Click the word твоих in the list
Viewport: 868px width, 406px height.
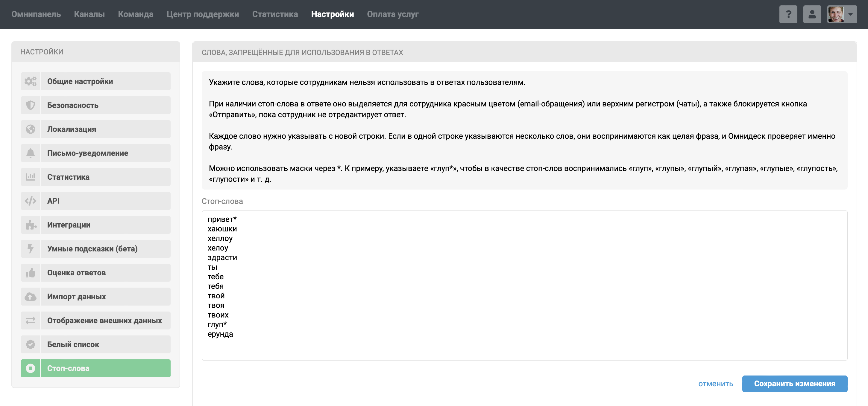218,315
